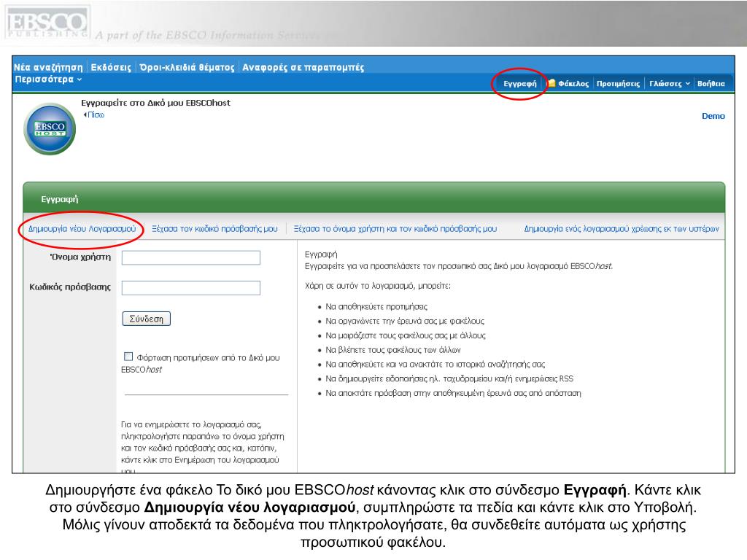Viewport: 747px width, 560px height.
Task: Click text about πρόσβαση από απόσταση
Action: point(453,393)
